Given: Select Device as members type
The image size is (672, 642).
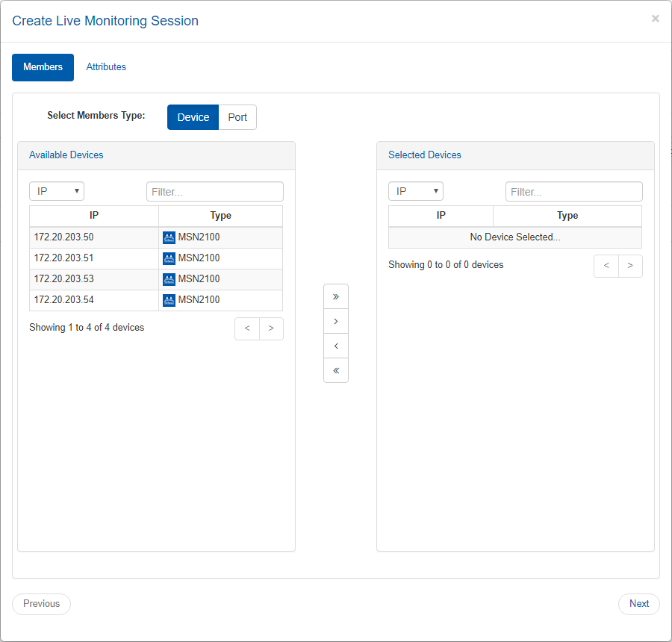Looking at the screenshot, I should coord(193,117).
